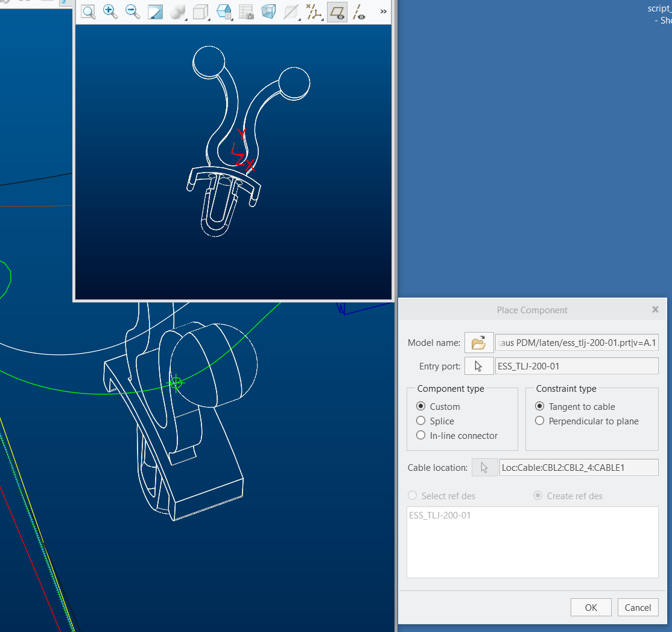Select the ball rendering style icon
The height and width of the screenshot is (632, 672).
pos(177,11)
